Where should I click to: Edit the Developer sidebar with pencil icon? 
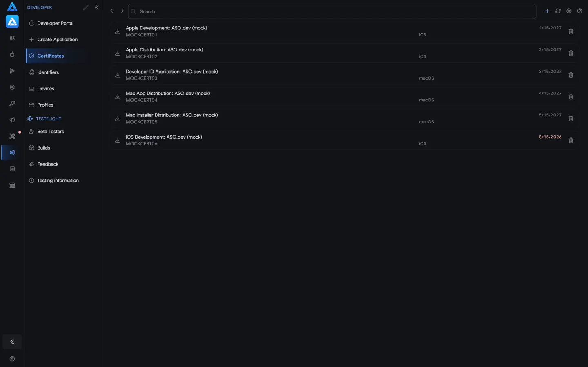tap(86, 7)
